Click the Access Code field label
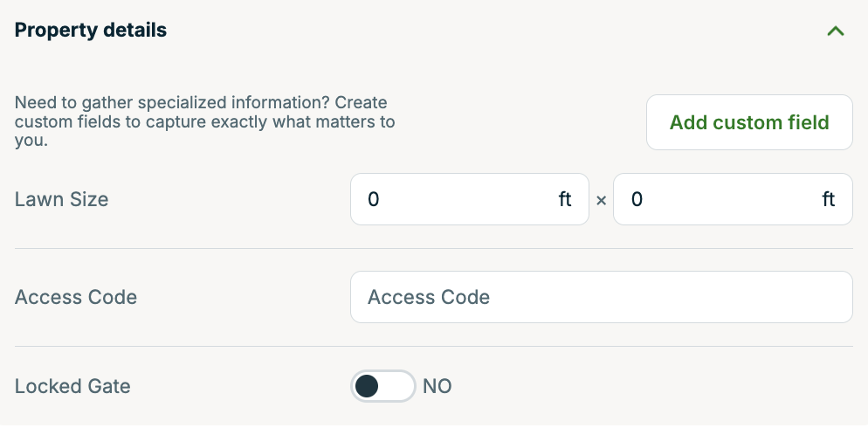 coord(76,297)
